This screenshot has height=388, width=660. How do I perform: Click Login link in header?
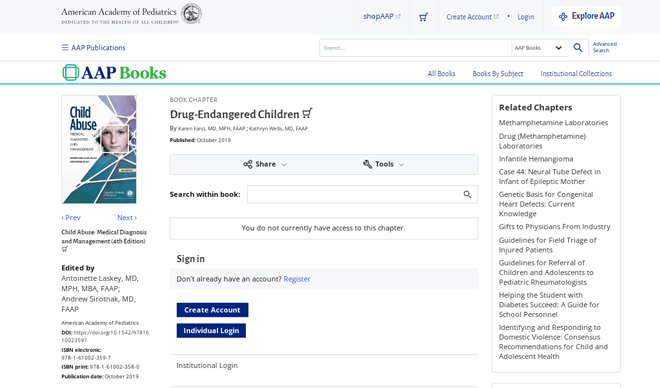pyautogui.click(x=526, y=17)
